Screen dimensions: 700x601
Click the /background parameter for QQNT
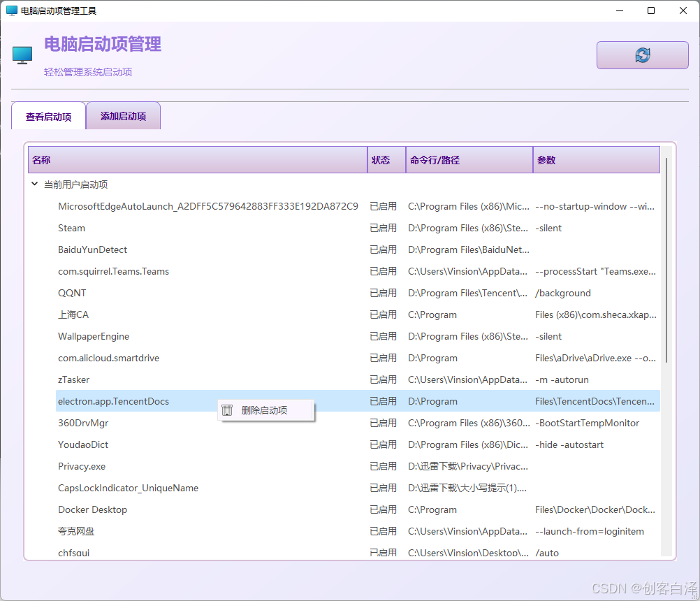click(x=563, y=293)
